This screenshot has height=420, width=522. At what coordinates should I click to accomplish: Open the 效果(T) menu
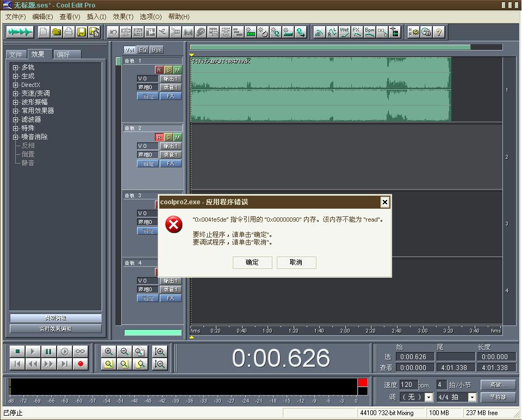point(123,17)
